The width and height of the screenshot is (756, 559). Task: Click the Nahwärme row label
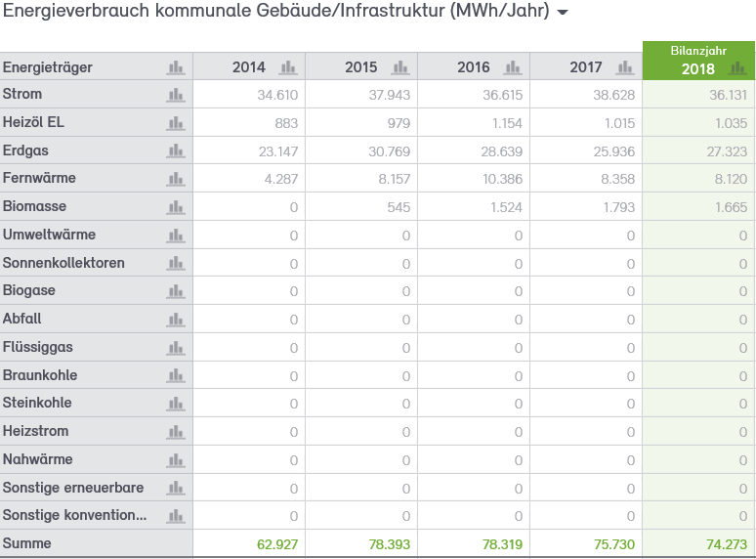38,459
